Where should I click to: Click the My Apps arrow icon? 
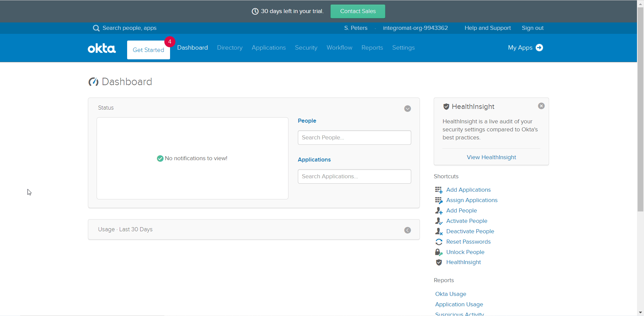tap(539, 48)
